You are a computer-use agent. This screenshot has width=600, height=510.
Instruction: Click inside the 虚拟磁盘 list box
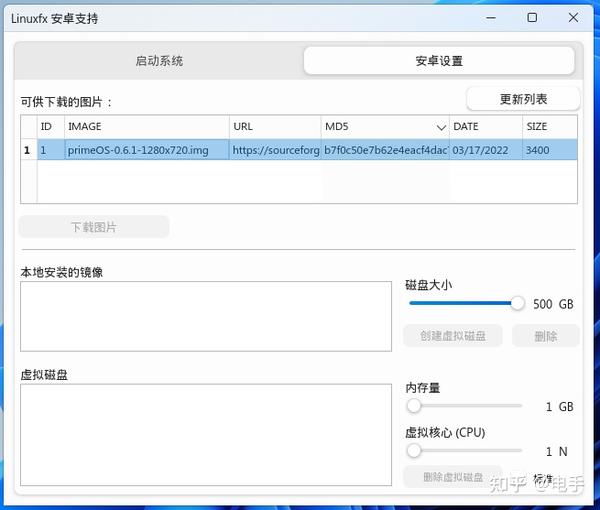206,435
